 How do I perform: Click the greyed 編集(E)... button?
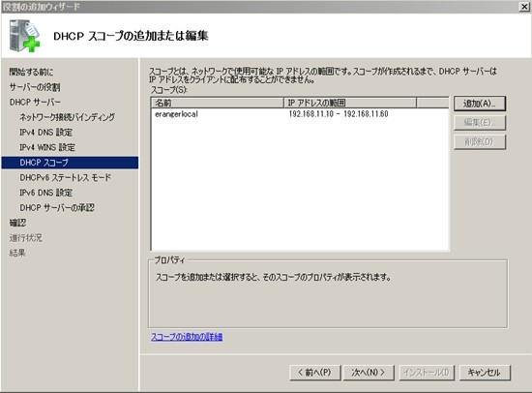coord(480,123)
